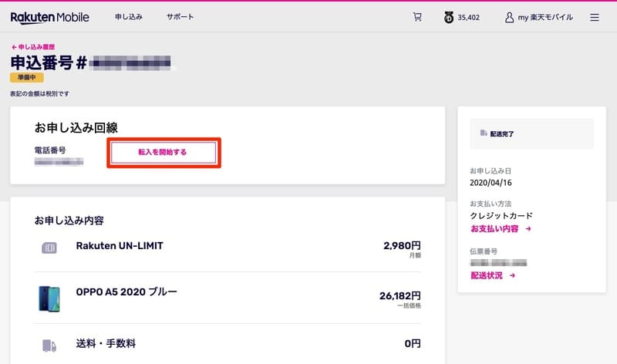Image resolution: width=617 pixels, height=364 pixels.
Task: Click the Rakuten Mobile logo
Action: [x=49, y=17]
